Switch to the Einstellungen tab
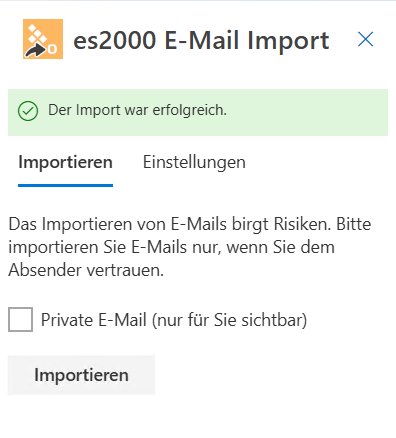Viewport: 396px width, 438px height. tap(194, 163)
